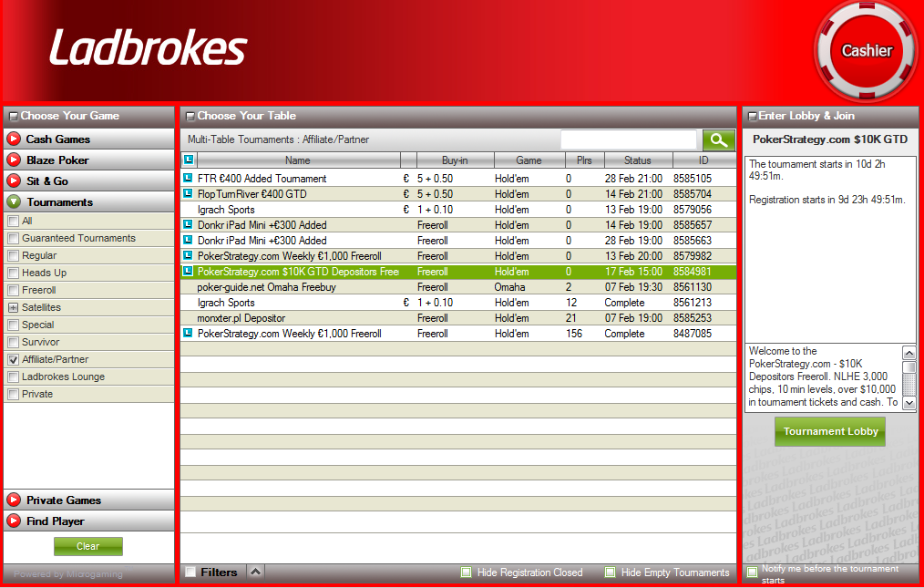Select the tournament ID 8585105 cell
The image size is (924, 588).
coord(693,178)
